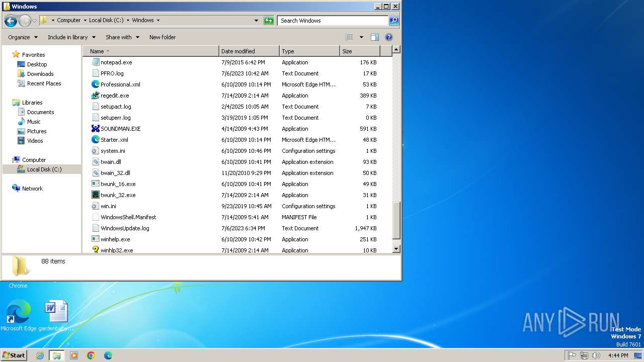
Task: Expand the Windows breadcrumb arrow
Action: pos(158,21)
